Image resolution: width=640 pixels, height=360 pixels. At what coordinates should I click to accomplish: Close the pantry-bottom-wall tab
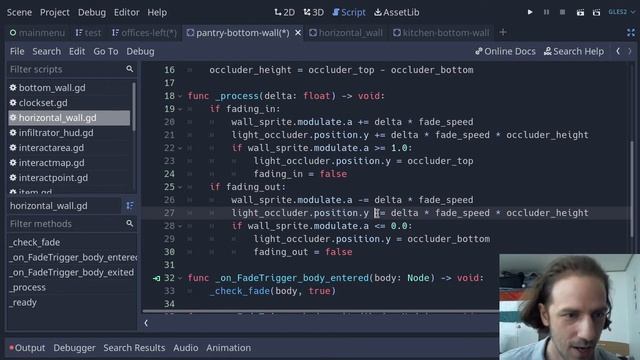(298, 33)
